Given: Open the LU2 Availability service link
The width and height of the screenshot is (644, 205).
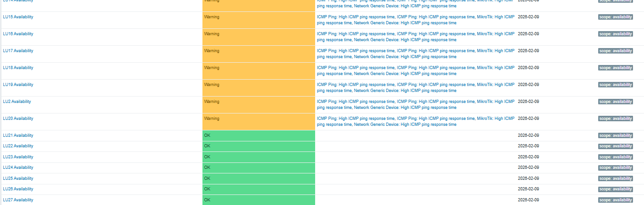Looking at the screenshot, I should point(17,102).
